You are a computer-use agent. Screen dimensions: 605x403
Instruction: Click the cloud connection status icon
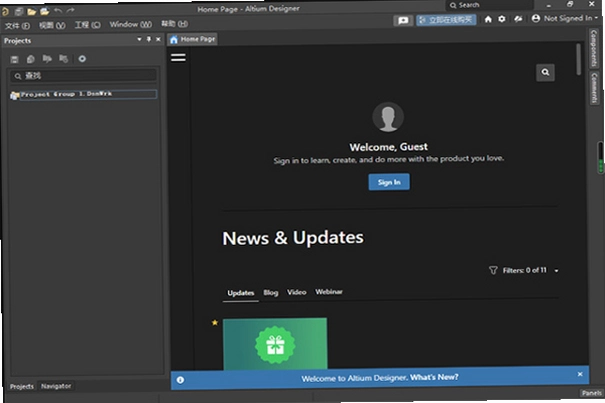pyautogui.click(x=518, y=19)
